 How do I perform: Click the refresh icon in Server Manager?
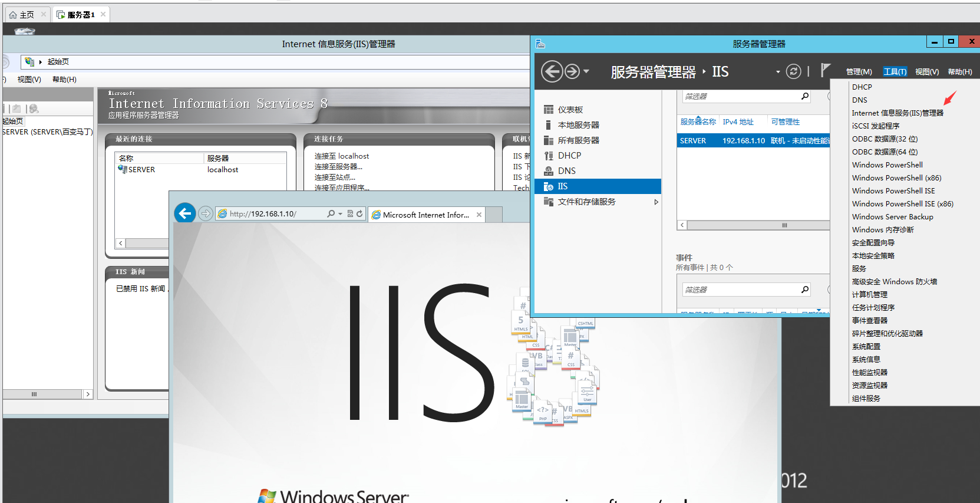click(x=794, y=71)
